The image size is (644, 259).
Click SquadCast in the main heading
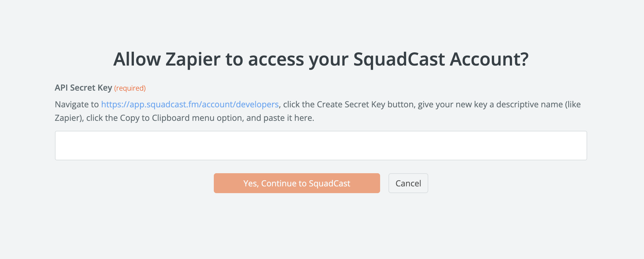(399, 59)
